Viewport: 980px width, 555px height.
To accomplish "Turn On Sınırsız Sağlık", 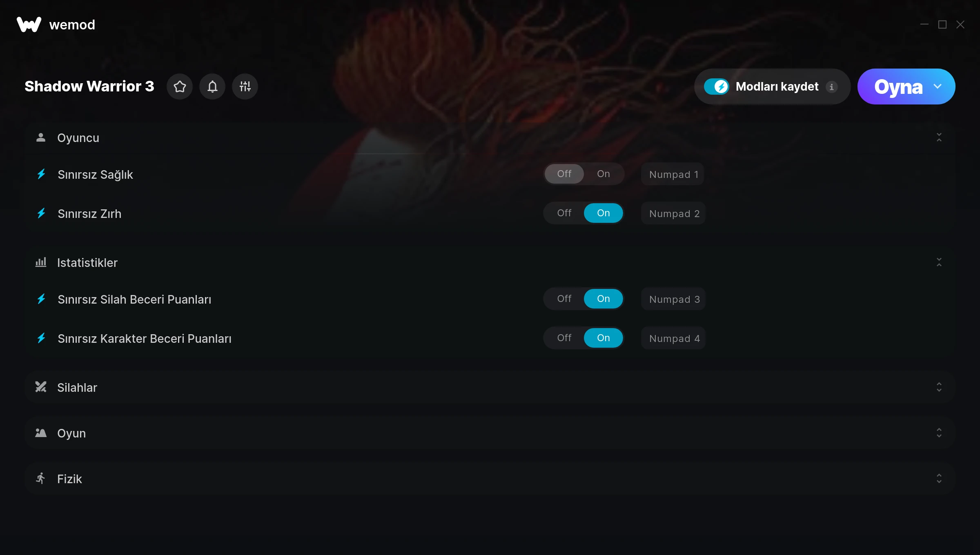I will pyautogui.click(x=604, y=174).
